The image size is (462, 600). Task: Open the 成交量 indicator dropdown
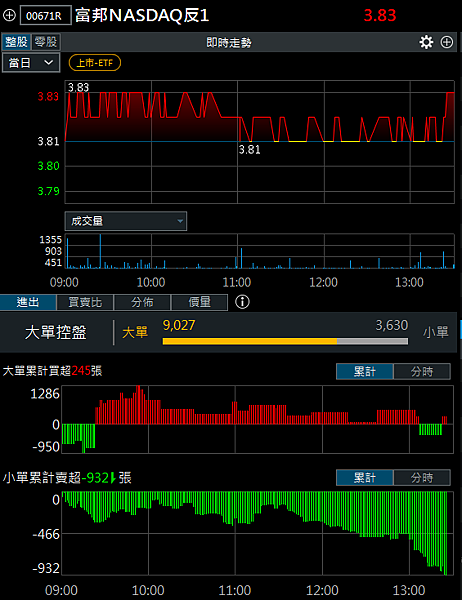point(126,221)
